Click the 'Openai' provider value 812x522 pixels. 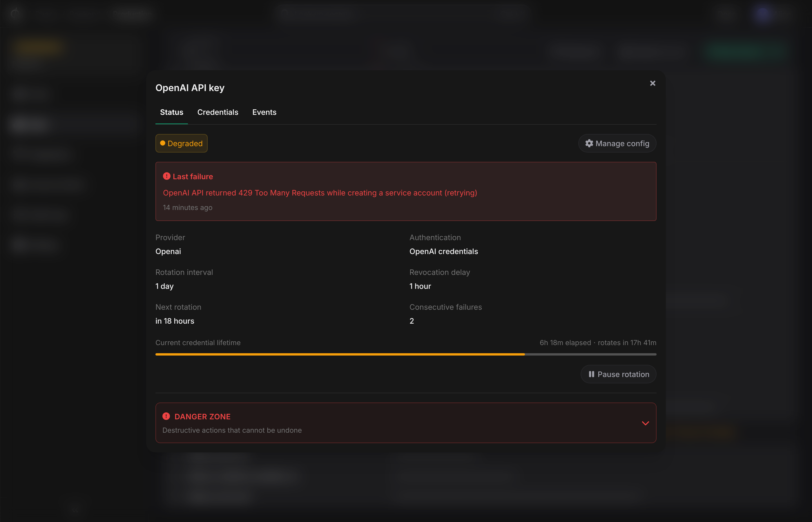[x=168, y=251]
